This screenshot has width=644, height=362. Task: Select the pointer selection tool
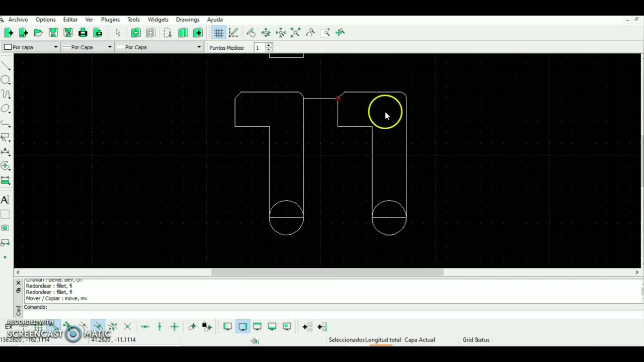[118, 33]
